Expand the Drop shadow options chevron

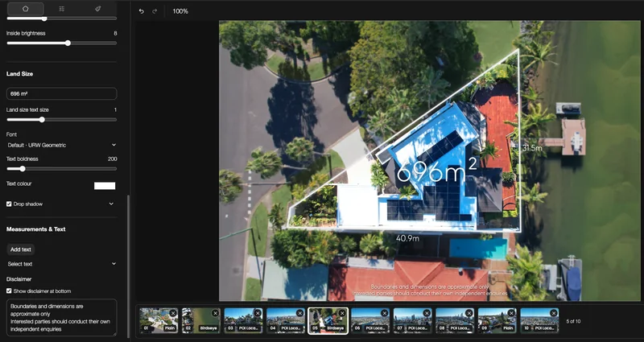click(111, 204)
